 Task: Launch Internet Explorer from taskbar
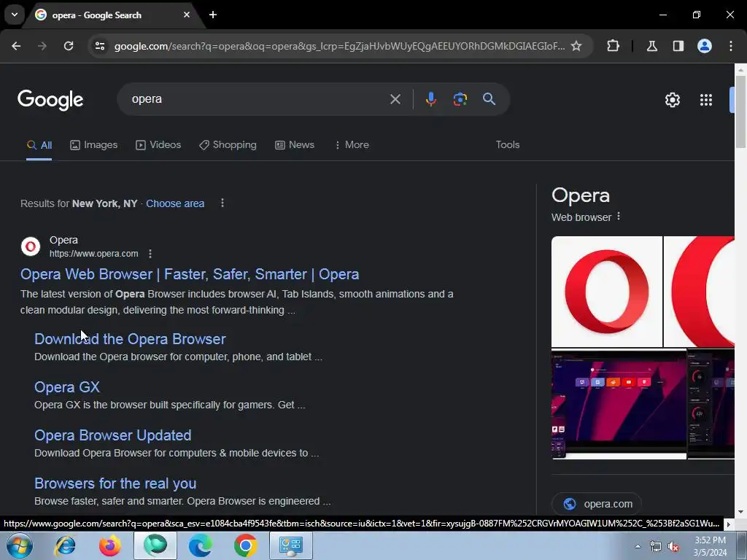[65, 545]
